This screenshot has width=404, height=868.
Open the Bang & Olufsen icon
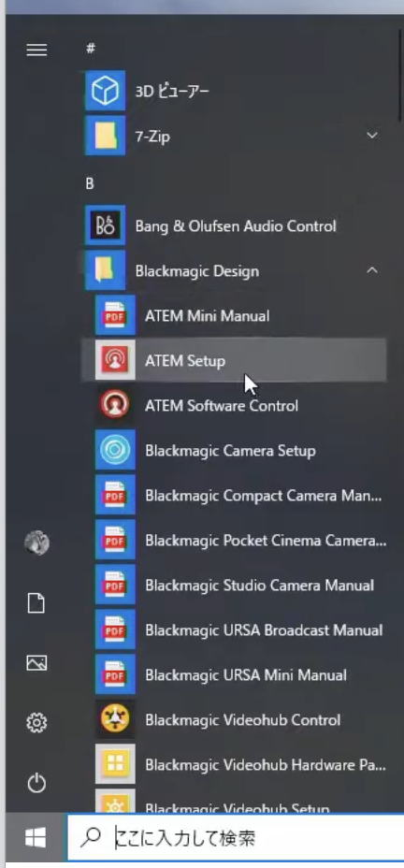(x=105, y=225)
